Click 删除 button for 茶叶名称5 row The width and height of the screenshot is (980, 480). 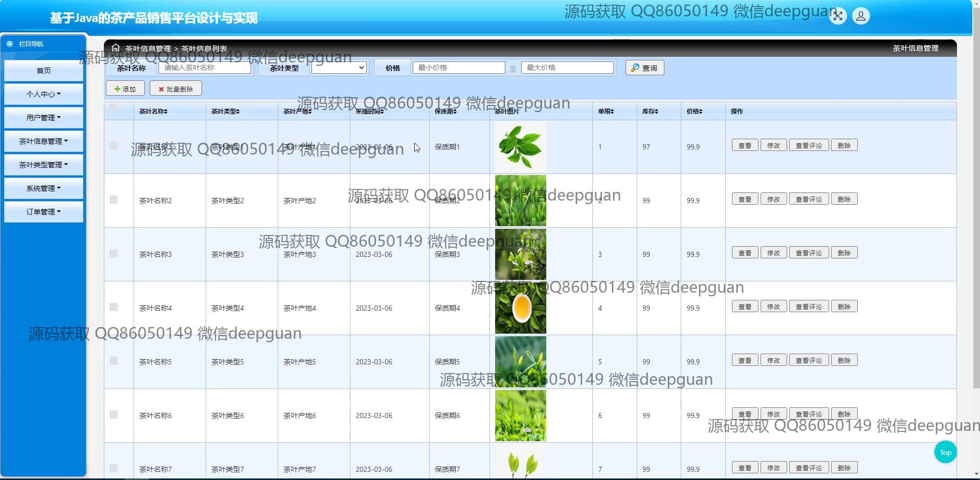(844, 360)
